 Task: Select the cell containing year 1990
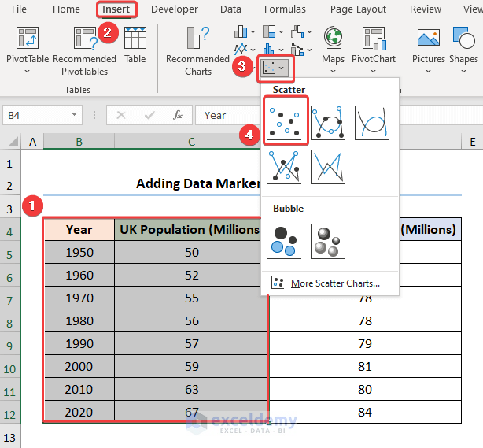[79, 346]
